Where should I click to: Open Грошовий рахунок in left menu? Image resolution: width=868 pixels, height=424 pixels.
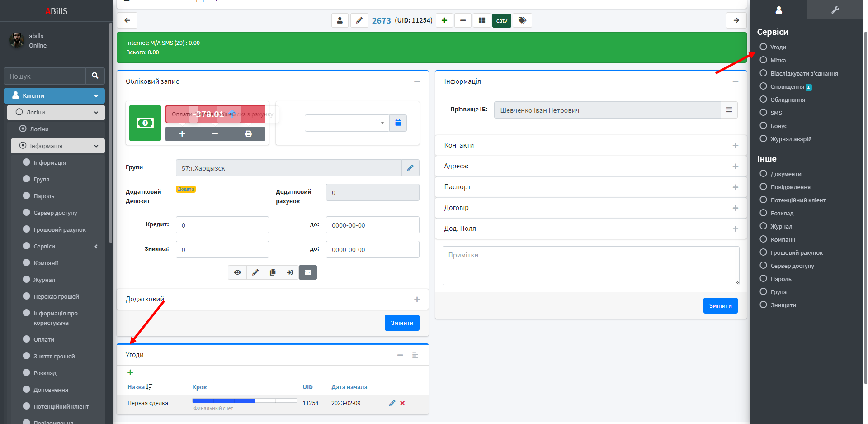pos(59,229)
